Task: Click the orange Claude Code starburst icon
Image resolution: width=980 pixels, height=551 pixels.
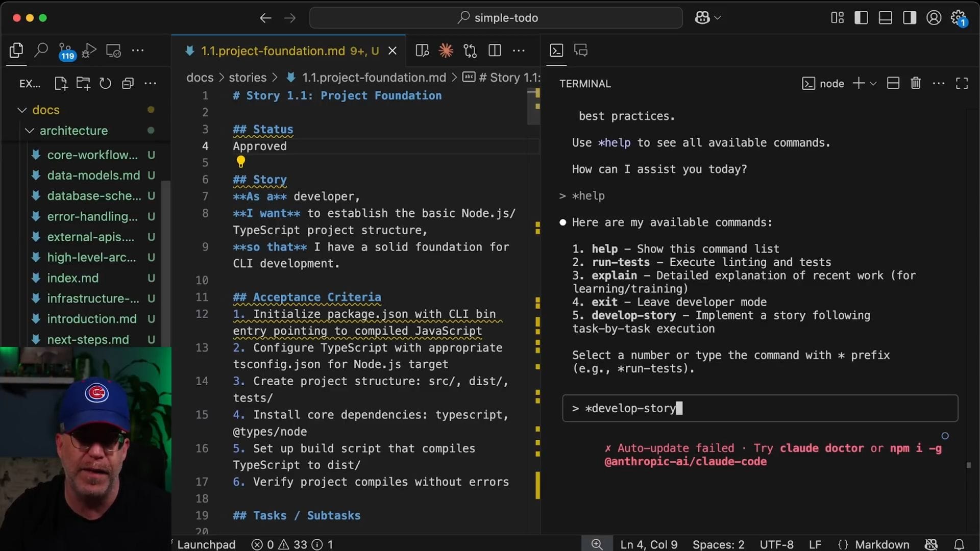Action: (x=446, y=51)
